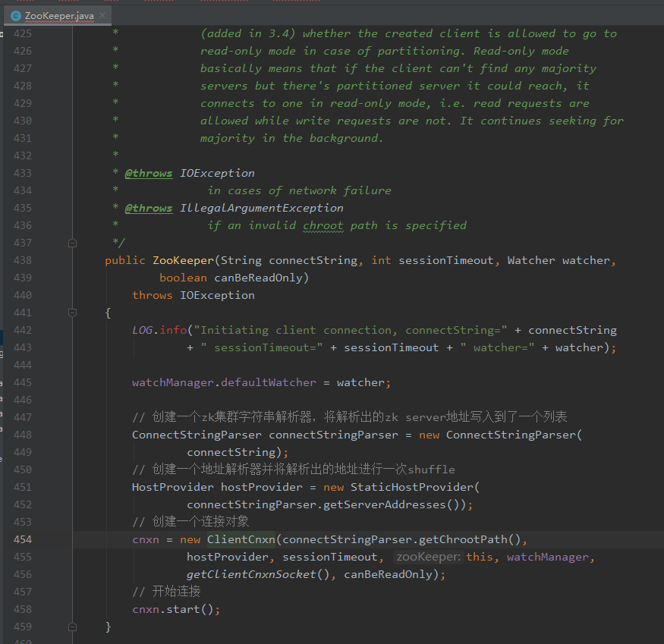
Task: Click the Java class icon on ZooKeeper.java tab
Action: tap(16, 15)
